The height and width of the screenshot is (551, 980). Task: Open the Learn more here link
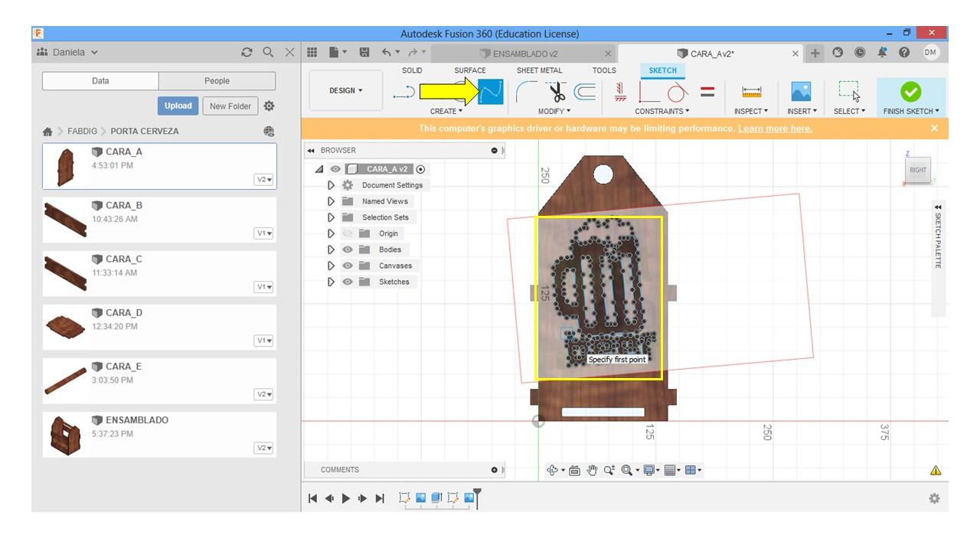coord(775,129)
